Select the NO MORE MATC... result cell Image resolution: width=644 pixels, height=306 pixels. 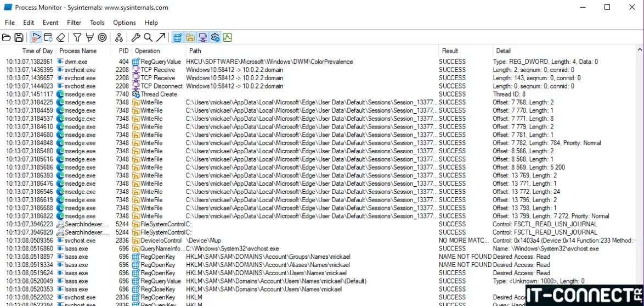click(x=465, y=240)
